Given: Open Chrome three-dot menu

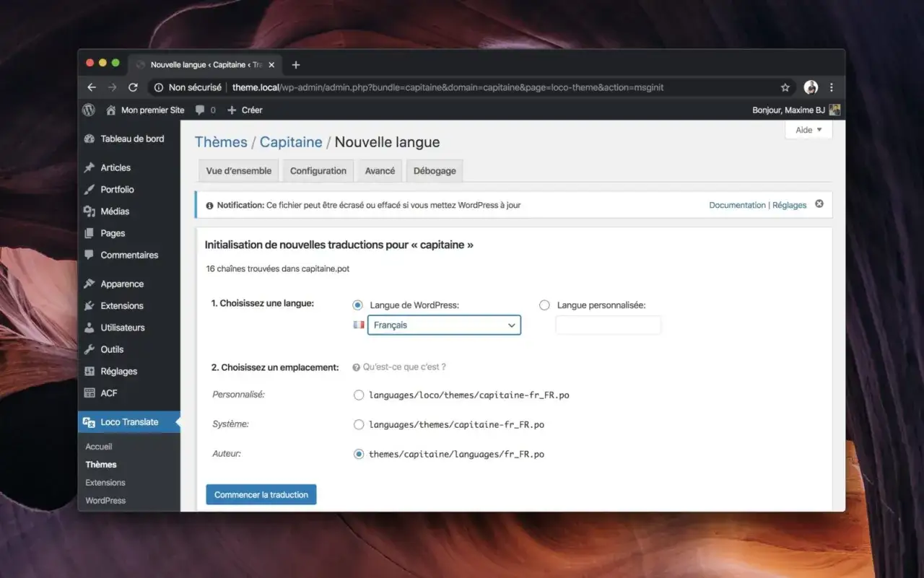Looking at the screenshot, I should (x=832, y=87).
